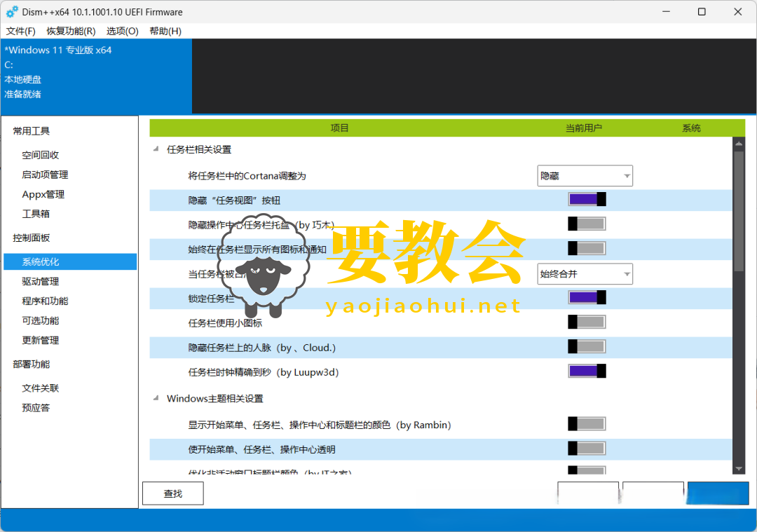Toggle the 锁定任务栏 switch
Viewport: 757px width, 532px height.
pos(587,297)
